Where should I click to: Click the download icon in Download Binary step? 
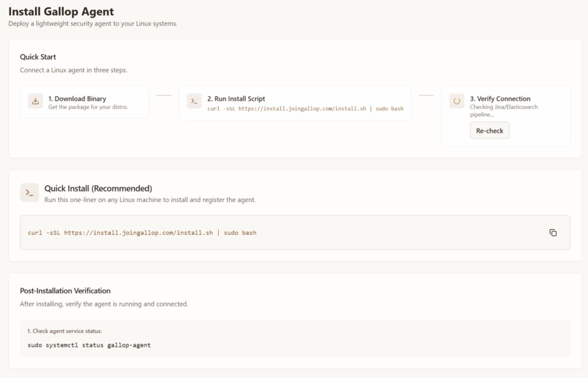point(35,101)
